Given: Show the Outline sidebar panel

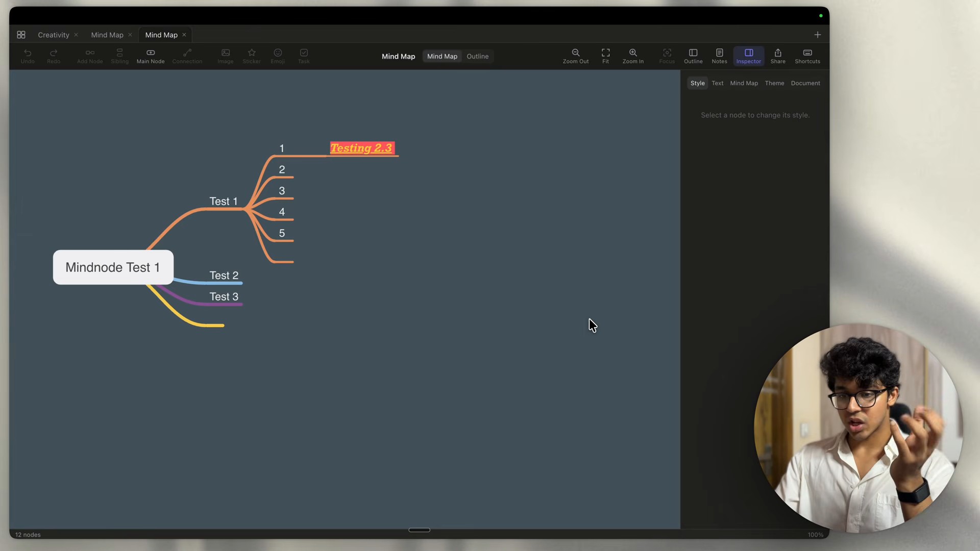Looking at the screenshot, I should (x=693, y=56).
